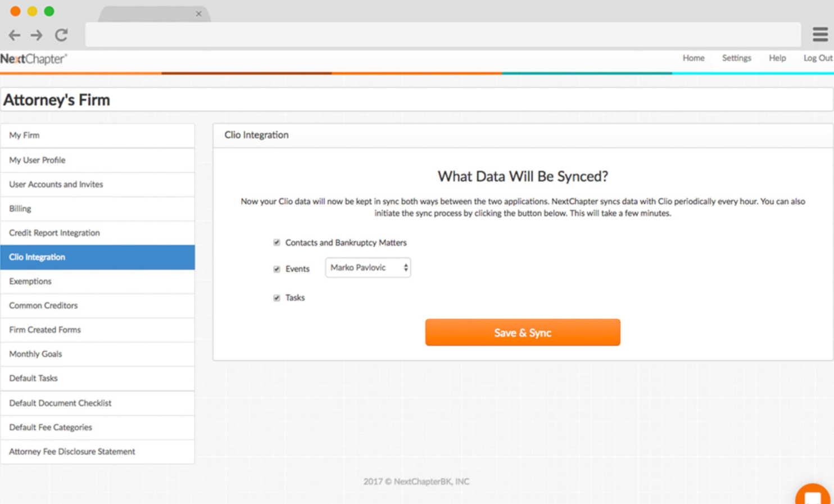Reload the page with the refresh icon
The width and height of the screenshot is (834, 504).
point(61,35)
